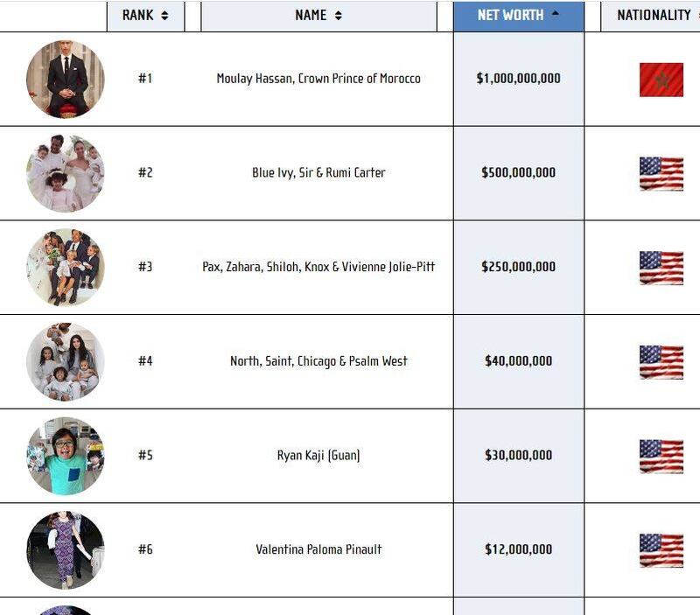Select name Moulay Hassan, Crown Prince of Morocco
Screen dimensions: 700x615
click(x=318, y=79)
